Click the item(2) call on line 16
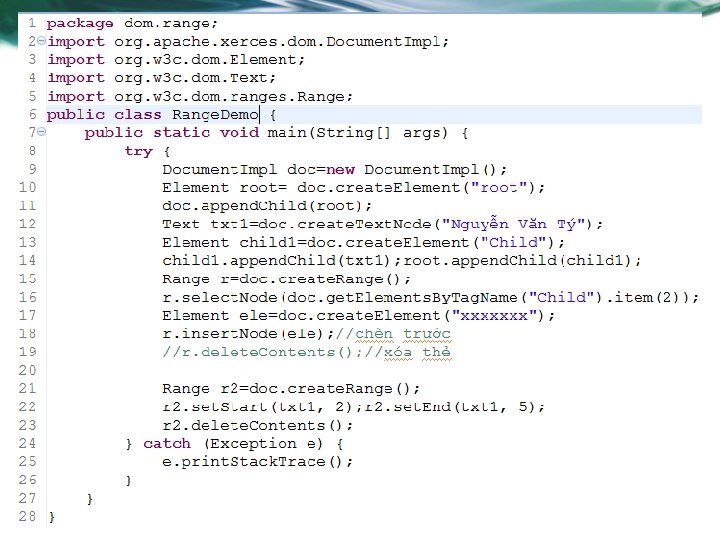Viewport: 720px width, 540px height. click(648, 298)
